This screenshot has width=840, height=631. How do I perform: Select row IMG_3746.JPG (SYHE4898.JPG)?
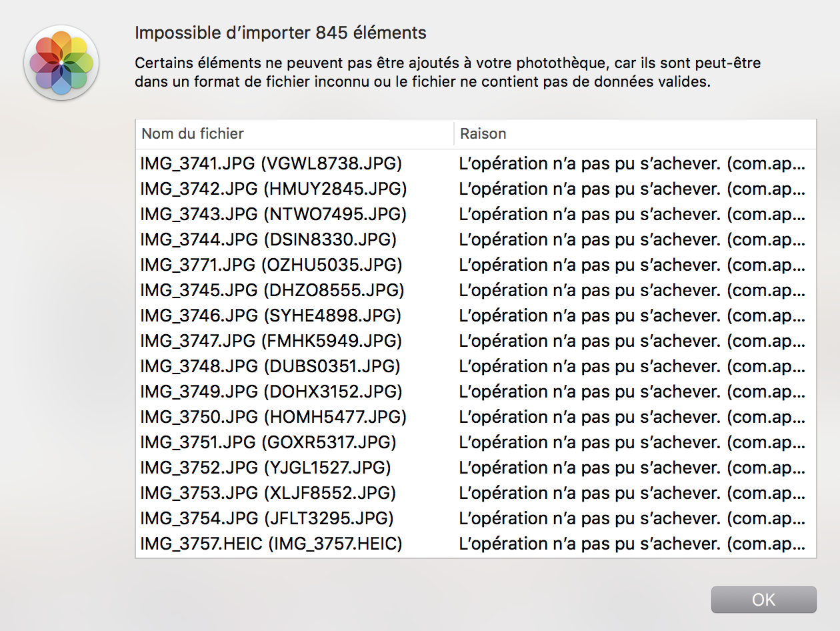(x=271, y=315)
